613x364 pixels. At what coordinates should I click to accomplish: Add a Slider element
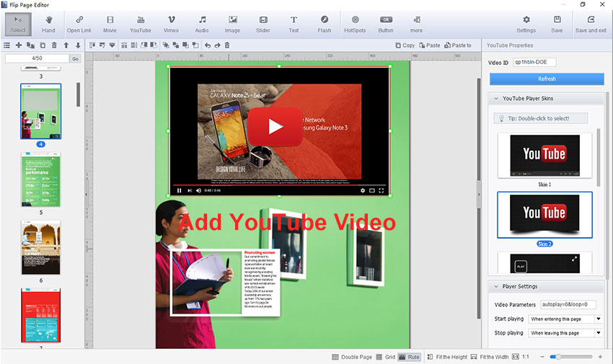point(263,24)
